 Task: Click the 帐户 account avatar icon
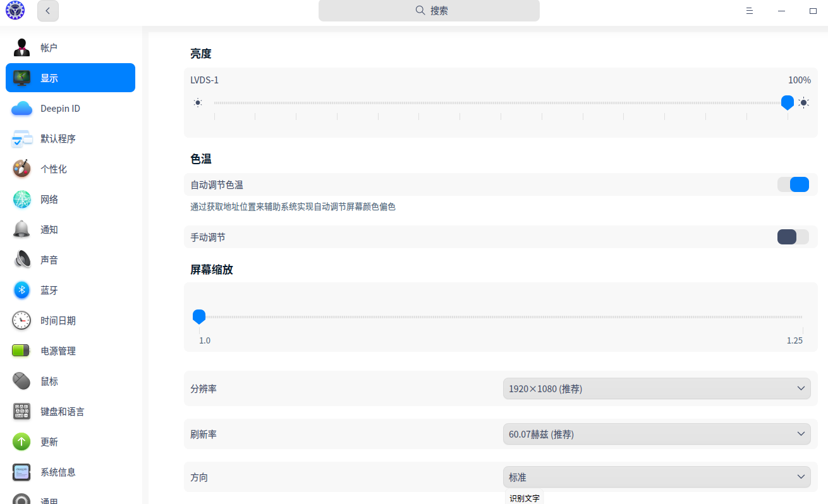(x=21, y=48)
